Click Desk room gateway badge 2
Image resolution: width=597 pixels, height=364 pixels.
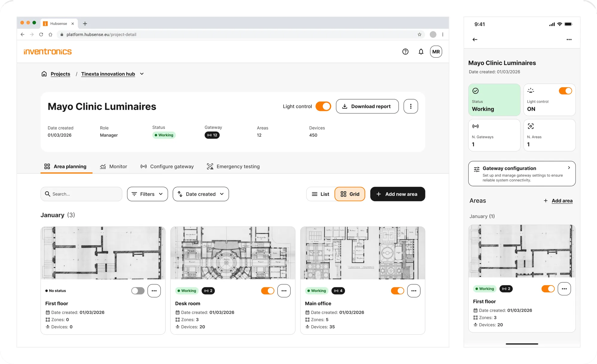(x=208, y=291)
